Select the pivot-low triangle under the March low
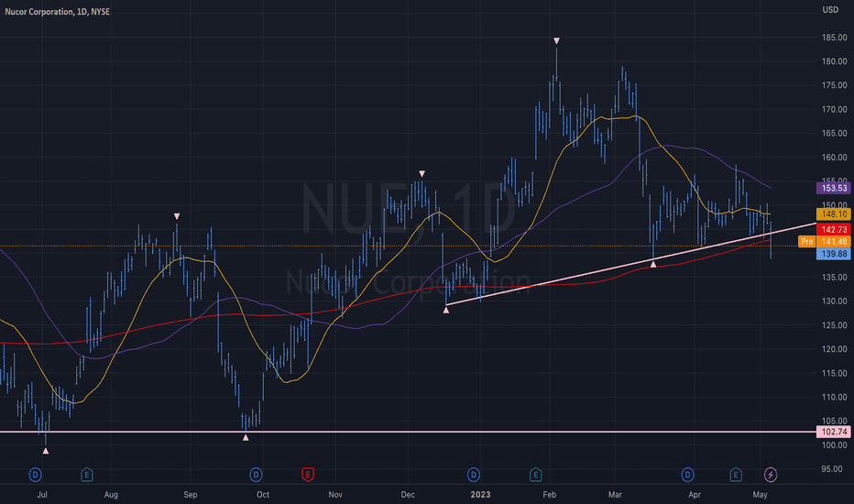Screen dimensions: 854x504 pyautogui.click(x=653, y=264)
